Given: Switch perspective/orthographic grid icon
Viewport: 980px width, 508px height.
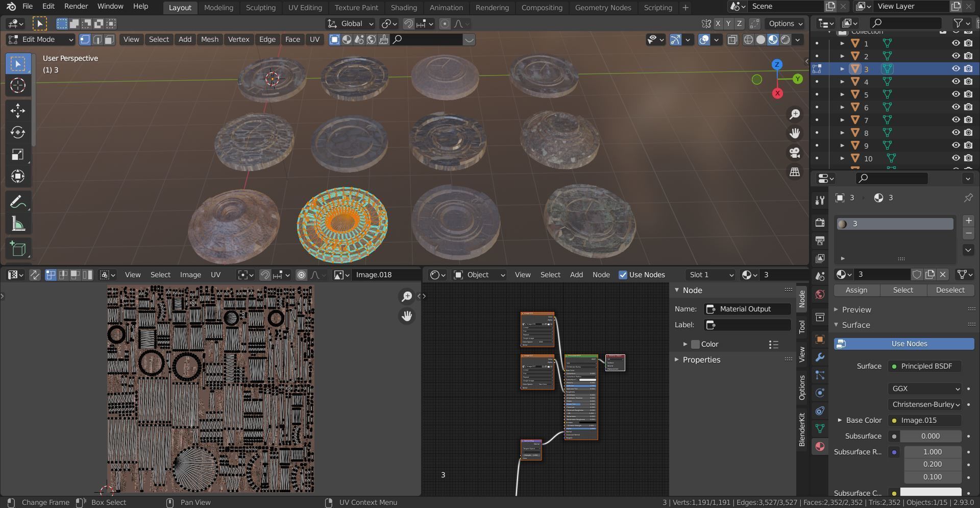Looking at the screenshot, I should coord(795,173).
